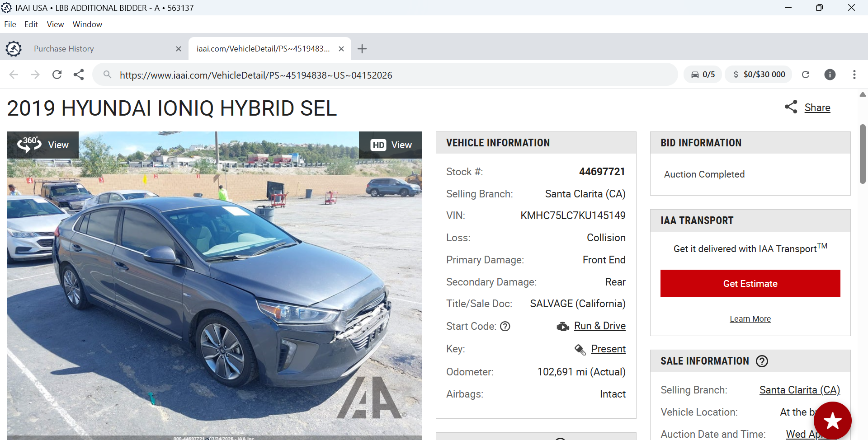Screen dimensions: 868x440
Task: Click the Get Estimate button
Action: [x=750, y=283]
